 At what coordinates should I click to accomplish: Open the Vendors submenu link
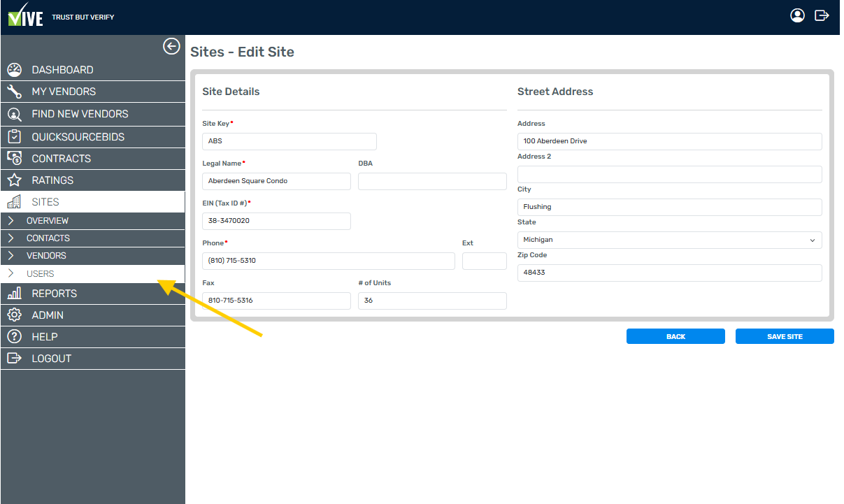[x=92, y=256]
